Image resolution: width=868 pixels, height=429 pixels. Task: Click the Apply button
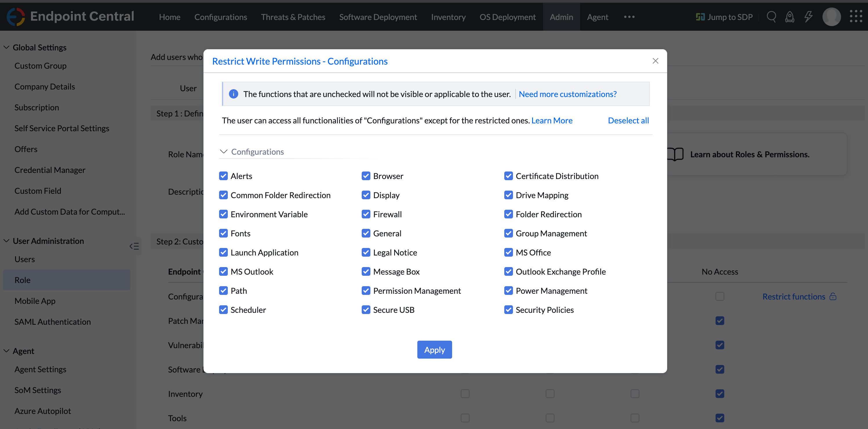point(434,350)
